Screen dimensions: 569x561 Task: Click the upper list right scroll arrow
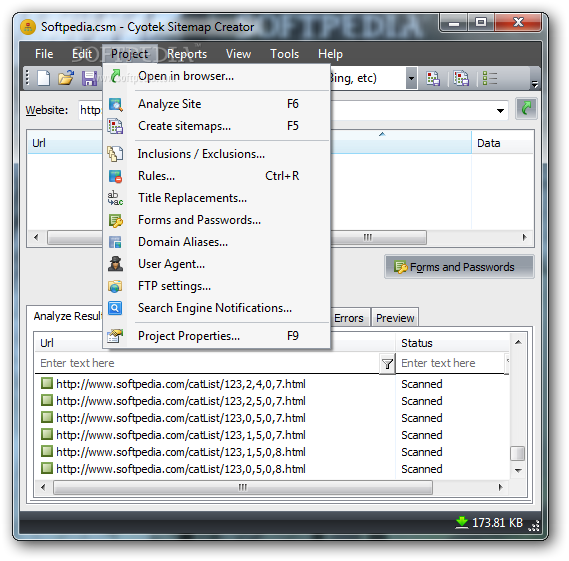(x=525, y=238)
